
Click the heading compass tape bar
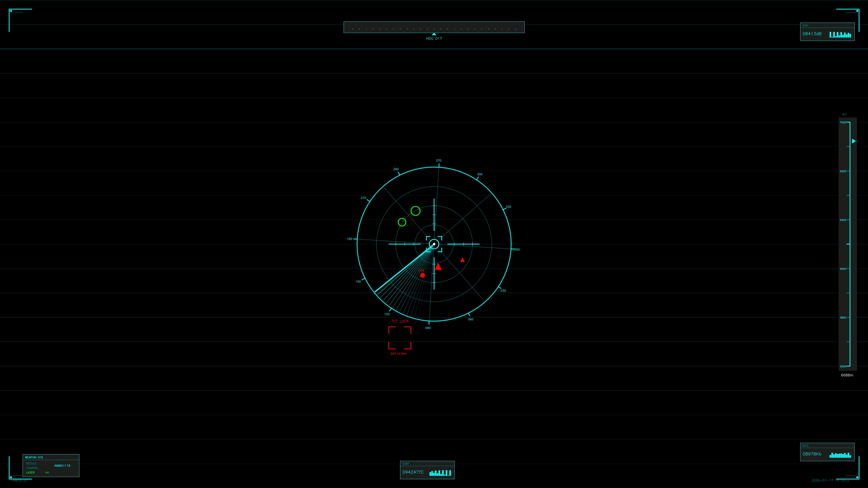[x=434, y=27]
